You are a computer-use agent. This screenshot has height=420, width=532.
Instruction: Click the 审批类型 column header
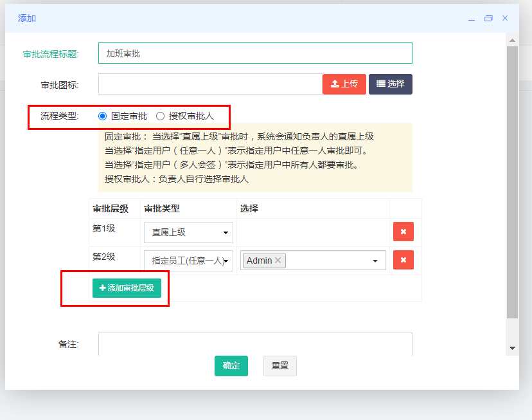162,208
